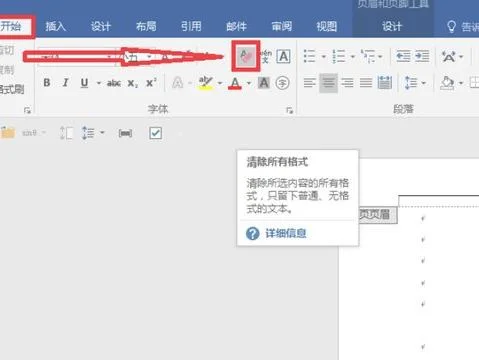
Task: Toggle align left
Action: 310,83
